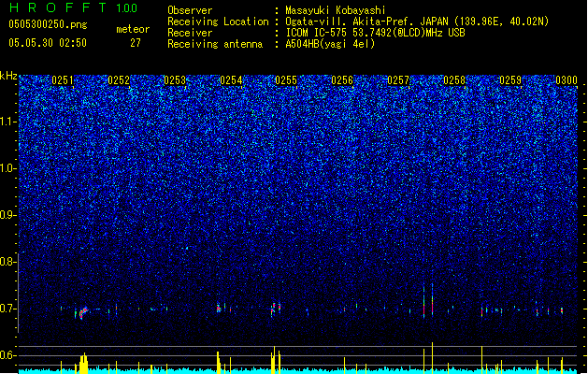
Task: Click the 0.8 kHz axis tick label
Action: coord(7,262)
